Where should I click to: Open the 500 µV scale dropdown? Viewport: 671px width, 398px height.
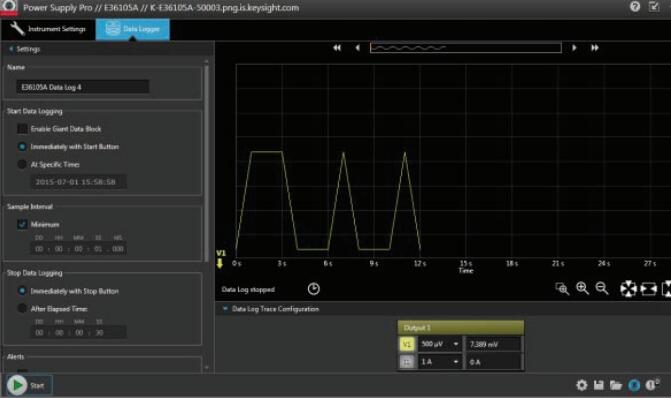coord(439,344)
